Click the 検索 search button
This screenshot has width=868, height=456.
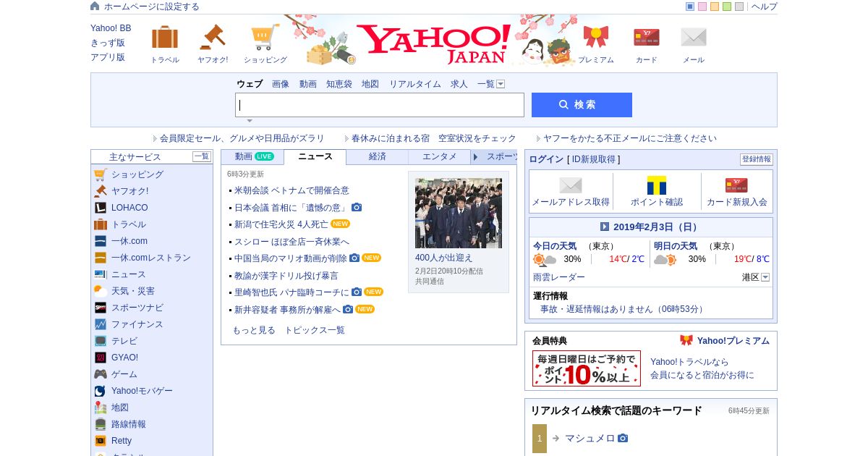click(582, 105)
